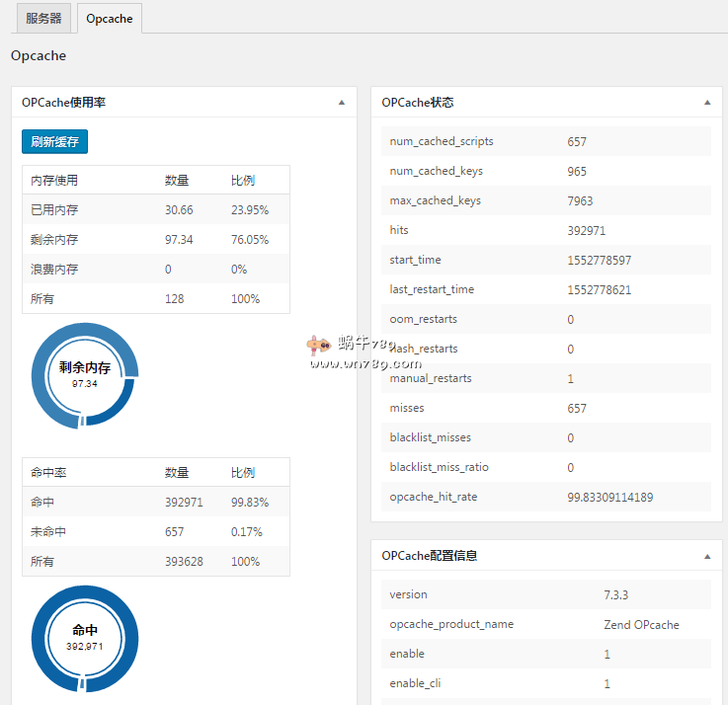Click the 未命中 row in hit table

[155, 532]
